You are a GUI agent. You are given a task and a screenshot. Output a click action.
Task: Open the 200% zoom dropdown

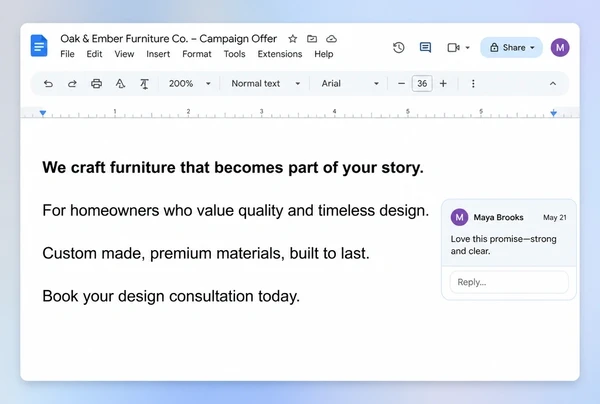(x=189, y=83)
